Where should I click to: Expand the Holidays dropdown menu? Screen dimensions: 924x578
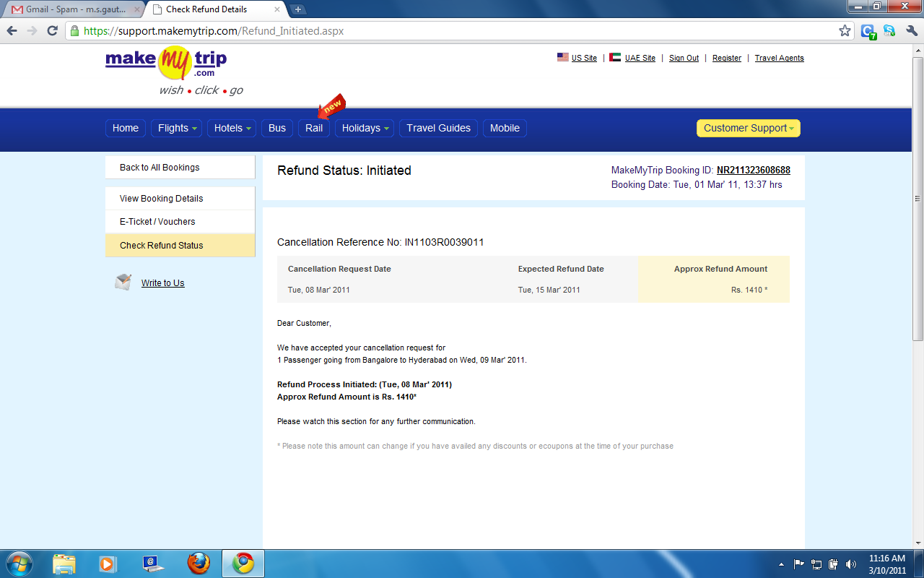click(x=365, y=128)
